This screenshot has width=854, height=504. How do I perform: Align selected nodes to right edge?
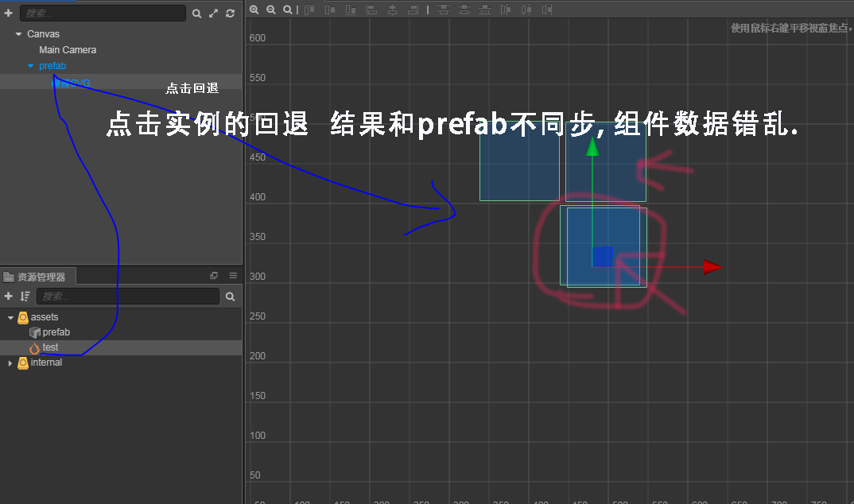click(413, 10)
